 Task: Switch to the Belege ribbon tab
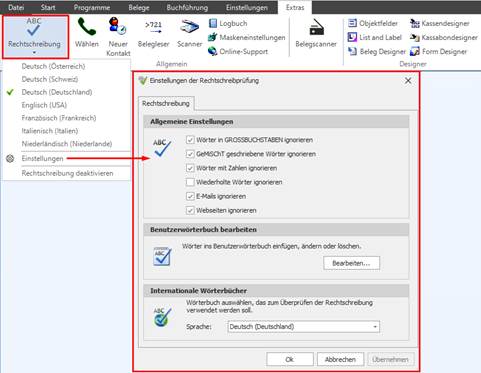[139, 7]
